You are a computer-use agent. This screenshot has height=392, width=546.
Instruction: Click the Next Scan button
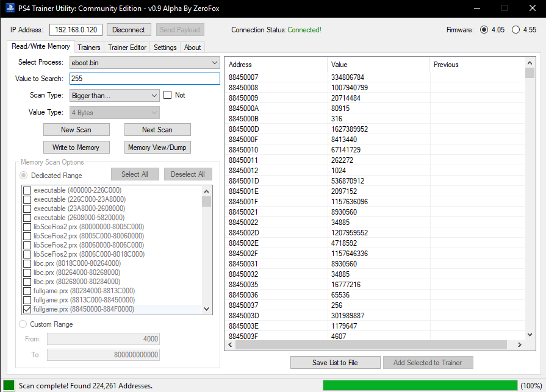click(157, 130)
